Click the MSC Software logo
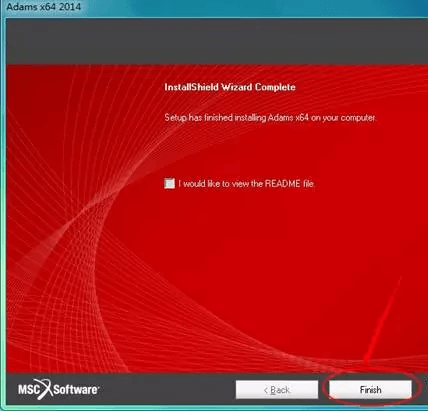The height and width of the screenshot is (411, 428). (x=58, y=389)
